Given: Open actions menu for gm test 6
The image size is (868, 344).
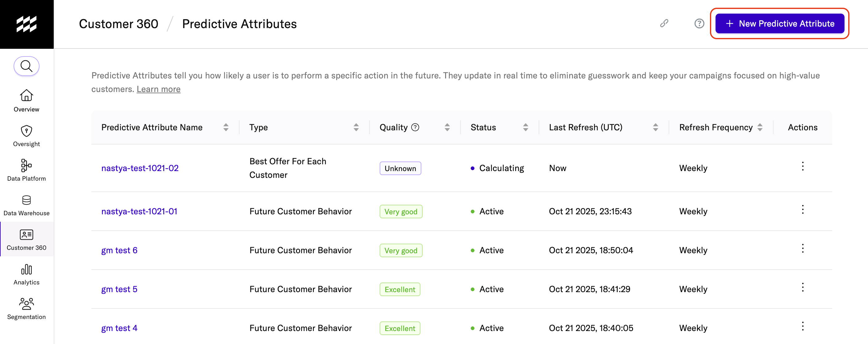Looking at the screenshot, I should pos(803,249).
